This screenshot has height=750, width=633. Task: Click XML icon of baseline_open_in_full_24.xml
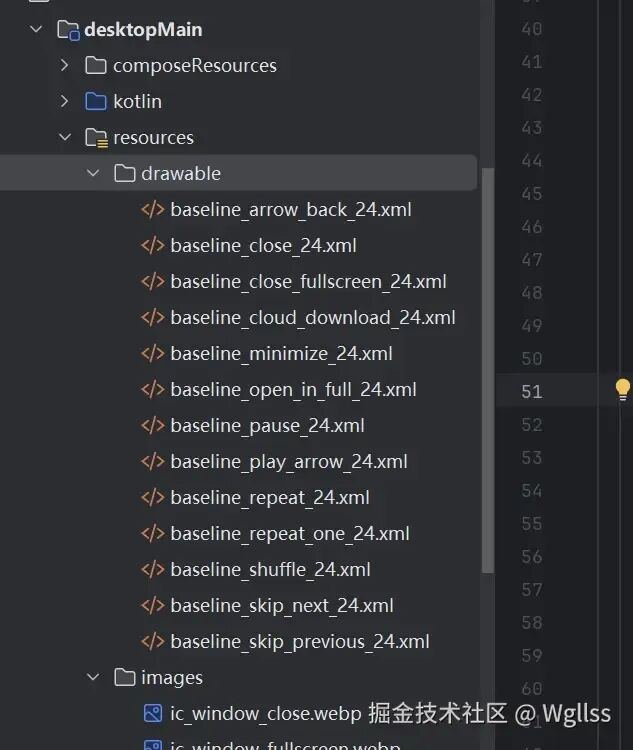tap(153, 389)
